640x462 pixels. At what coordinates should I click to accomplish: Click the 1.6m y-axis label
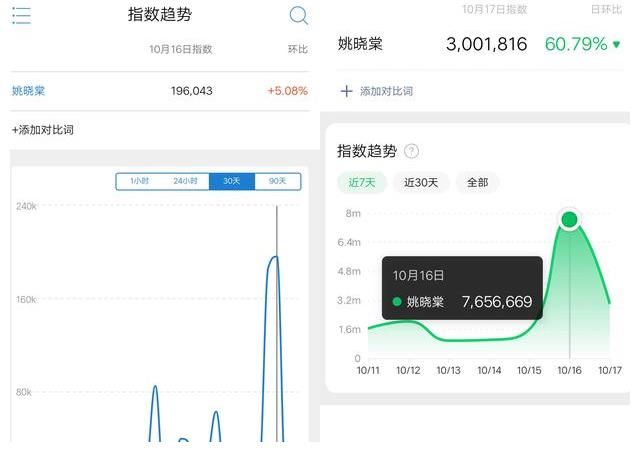tap(349, 329)
